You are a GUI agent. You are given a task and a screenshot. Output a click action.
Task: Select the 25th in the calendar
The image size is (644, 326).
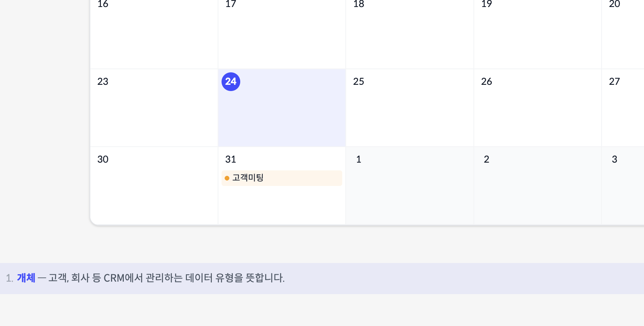pos(410,108)
